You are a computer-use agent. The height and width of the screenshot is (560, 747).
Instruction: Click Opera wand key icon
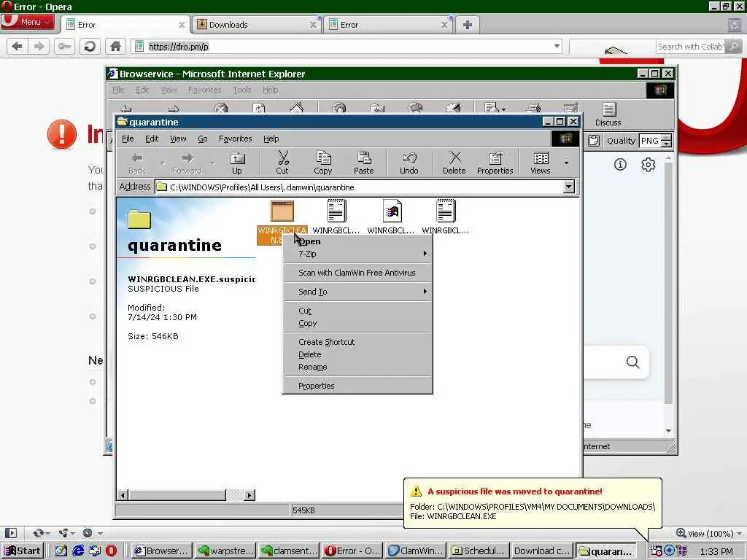coord(64,47)
